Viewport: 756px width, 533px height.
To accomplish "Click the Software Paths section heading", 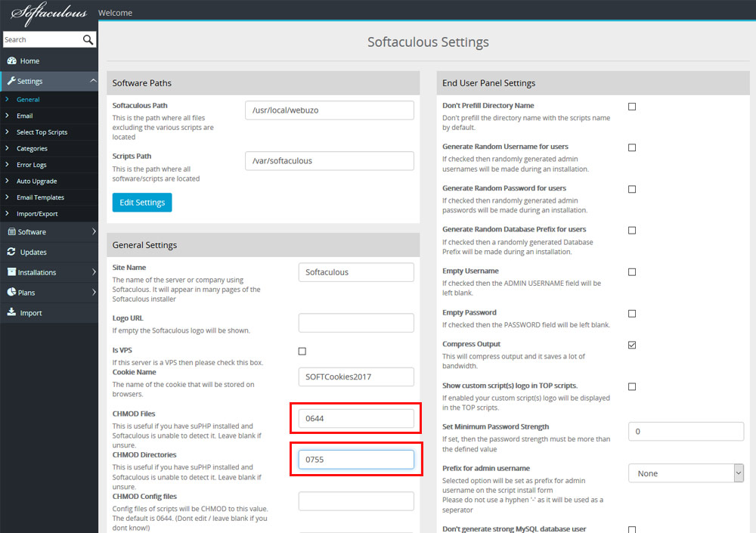I will coord(142,83).
